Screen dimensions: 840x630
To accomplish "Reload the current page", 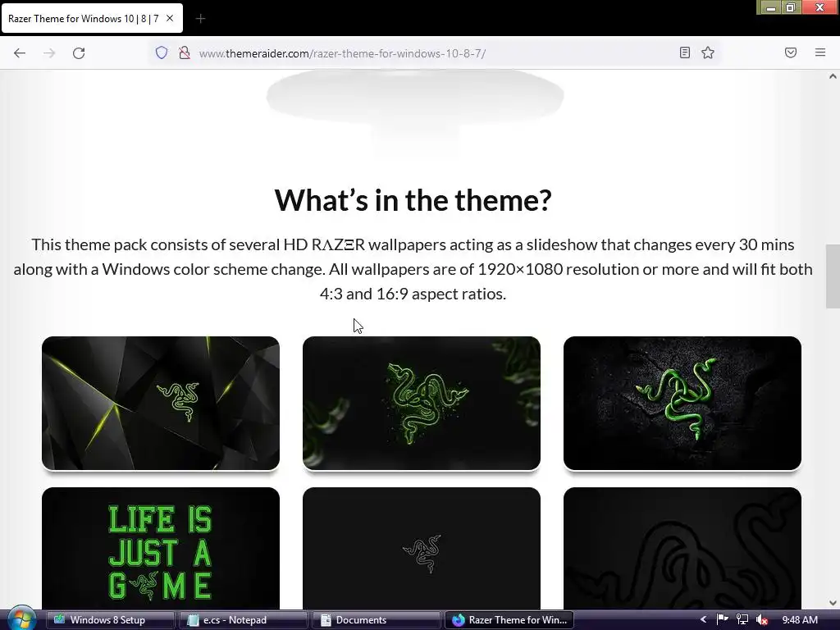I will pyautogui.click(x=79, y=52).
